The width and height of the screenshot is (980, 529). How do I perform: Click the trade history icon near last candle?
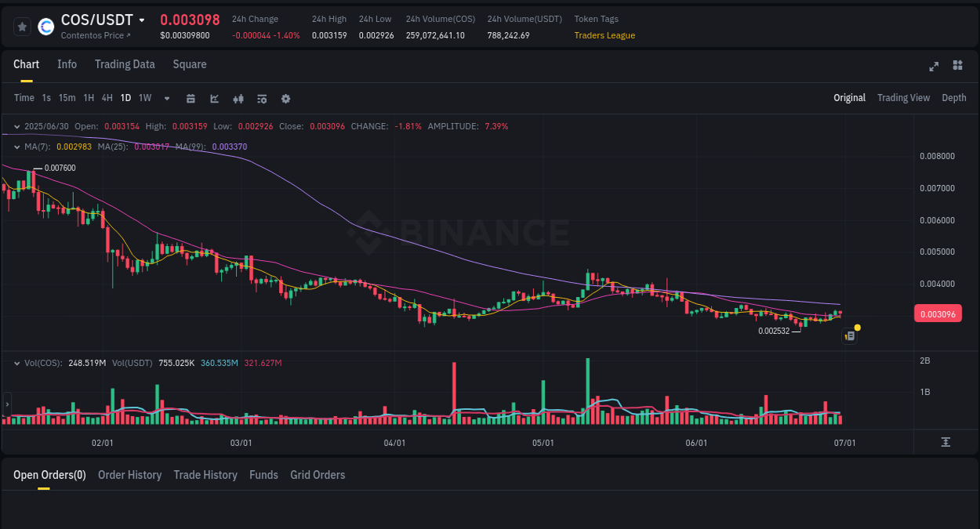(x=849, y=335)
